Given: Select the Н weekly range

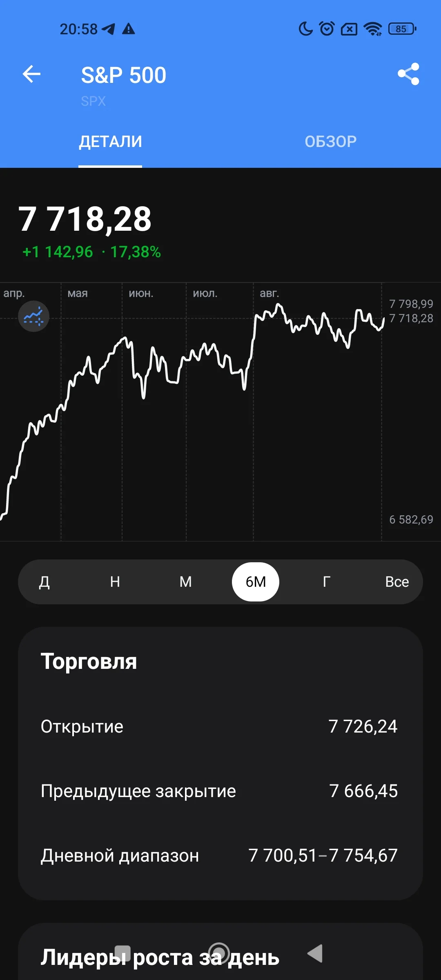Looking at the screenshot, I should tap(115, 581).
